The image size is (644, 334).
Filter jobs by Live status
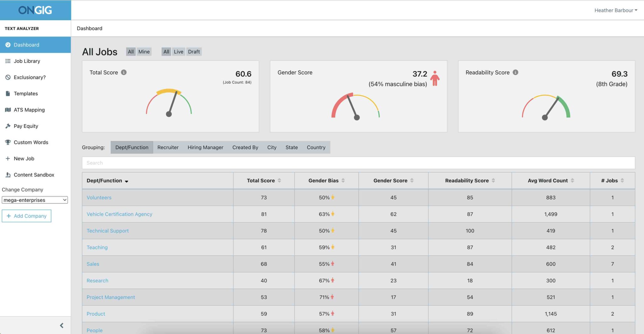(178, 52)
